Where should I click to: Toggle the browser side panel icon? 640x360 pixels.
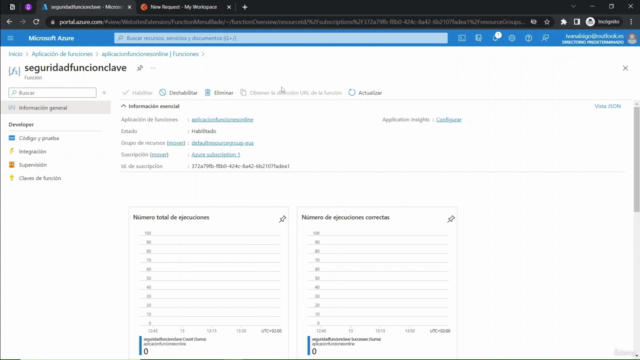point(577,22)
